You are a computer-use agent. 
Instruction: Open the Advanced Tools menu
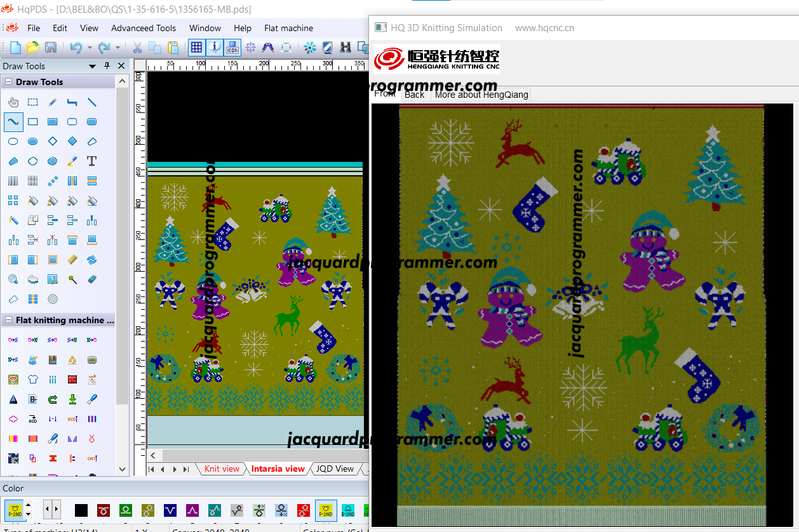tap(144, 28)
